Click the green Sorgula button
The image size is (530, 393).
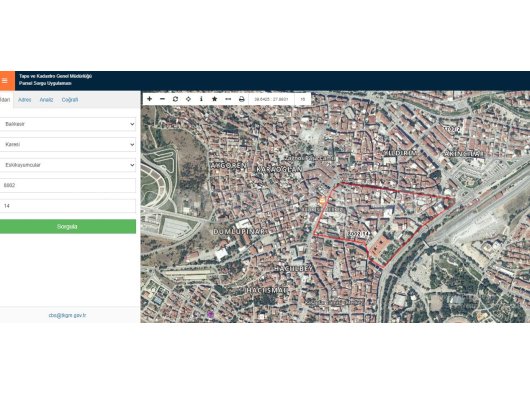[68, 226]
